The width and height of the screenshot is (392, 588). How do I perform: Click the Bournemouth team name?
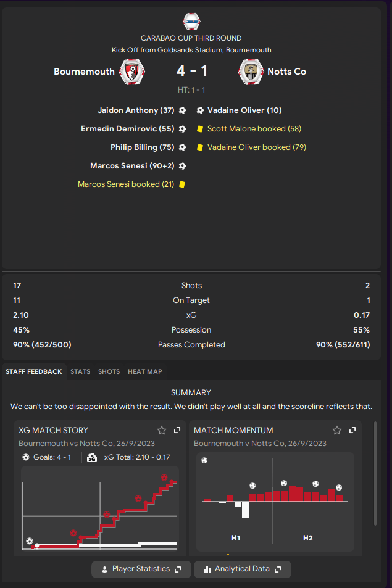84,72
